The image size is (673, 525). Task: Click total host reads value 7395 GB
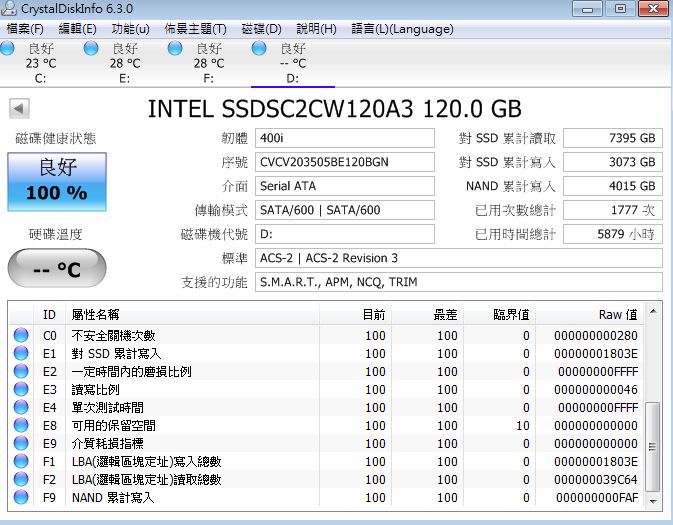[613, 138]
